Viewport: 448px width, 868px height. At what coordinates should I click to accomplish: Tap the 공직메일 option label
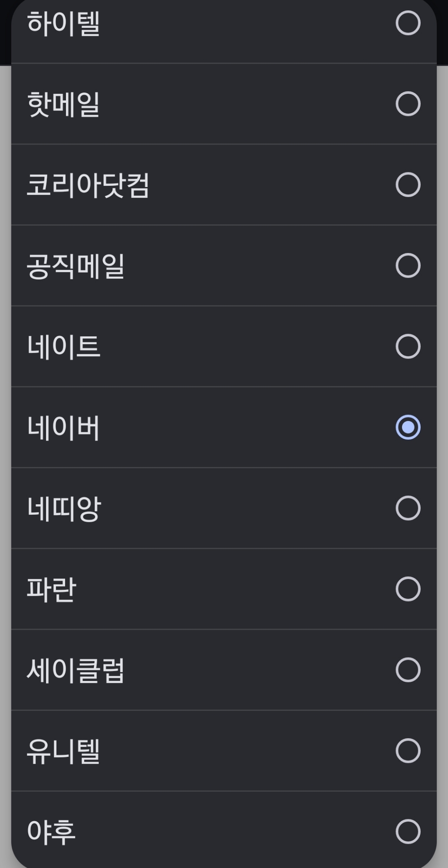pyautogui.click(x=76, y=266)
